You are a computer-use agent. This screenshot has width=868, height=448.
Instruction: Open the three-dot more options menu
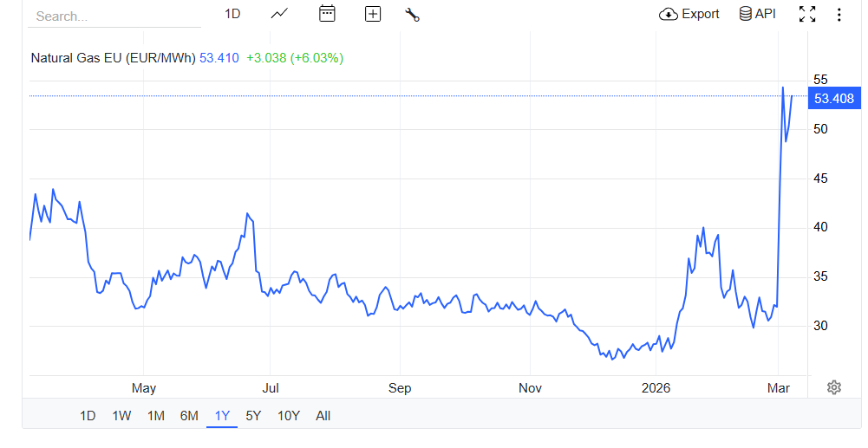pyautogui.click(x=839, y=15)
